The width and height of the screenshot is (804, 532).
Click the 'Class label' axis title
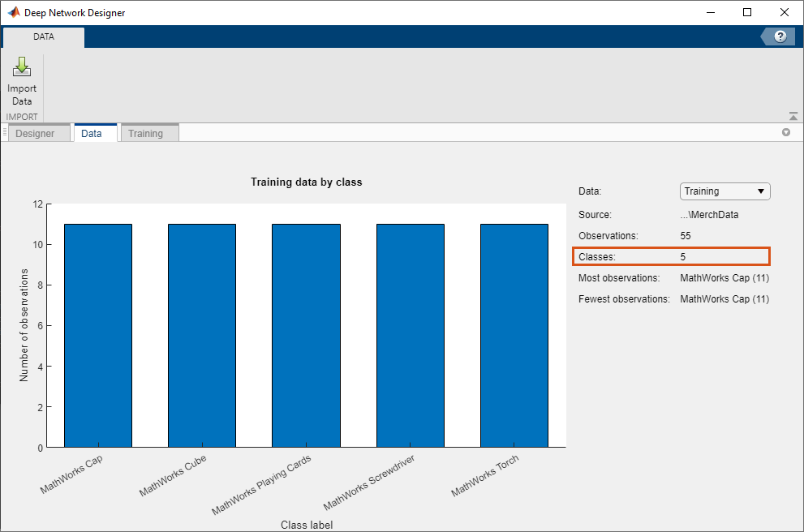[307, 525]
